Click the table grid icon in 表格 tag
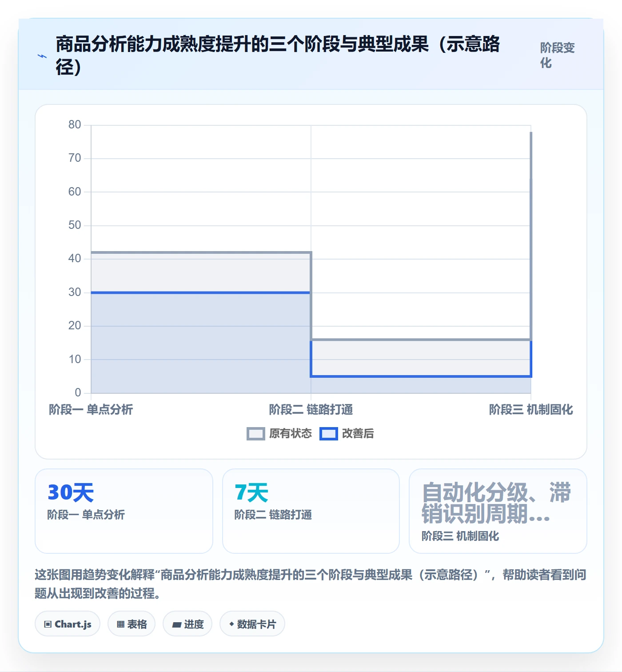 (x=120, y=624)
